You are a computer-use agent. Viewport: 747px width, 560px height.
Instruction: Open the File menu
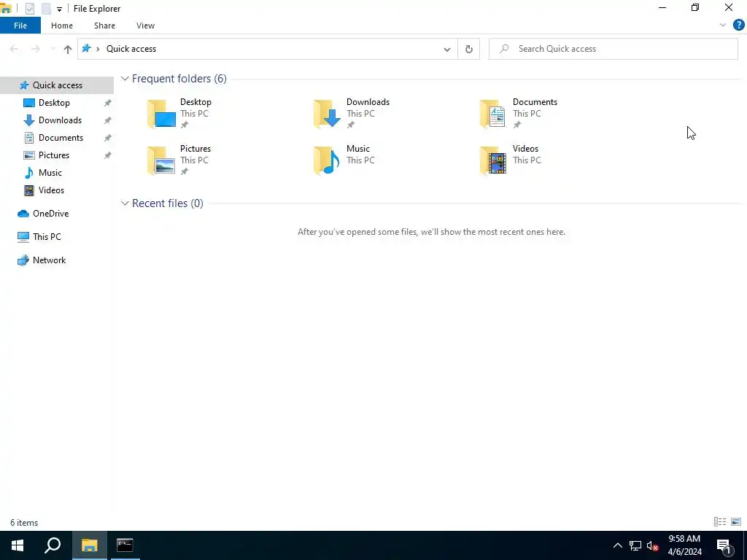(20, 26)
